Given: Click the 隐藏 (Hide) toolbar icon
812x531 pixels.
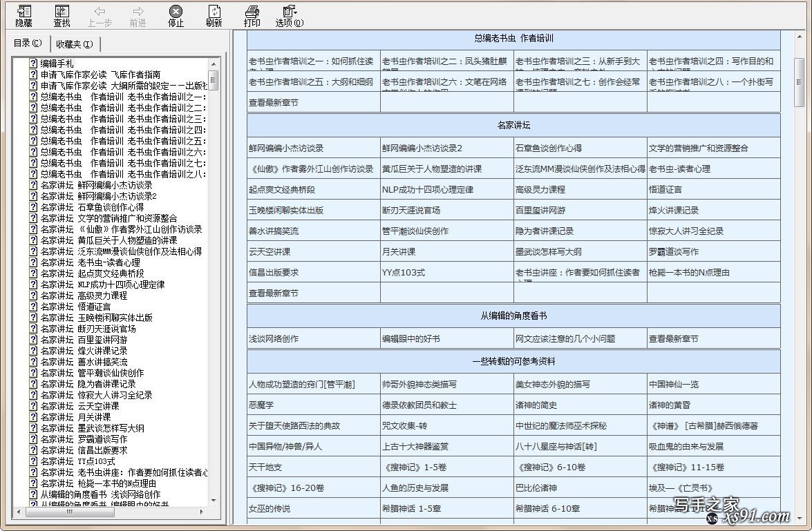Looking at the screenshot, I should [x=23, y=11].
